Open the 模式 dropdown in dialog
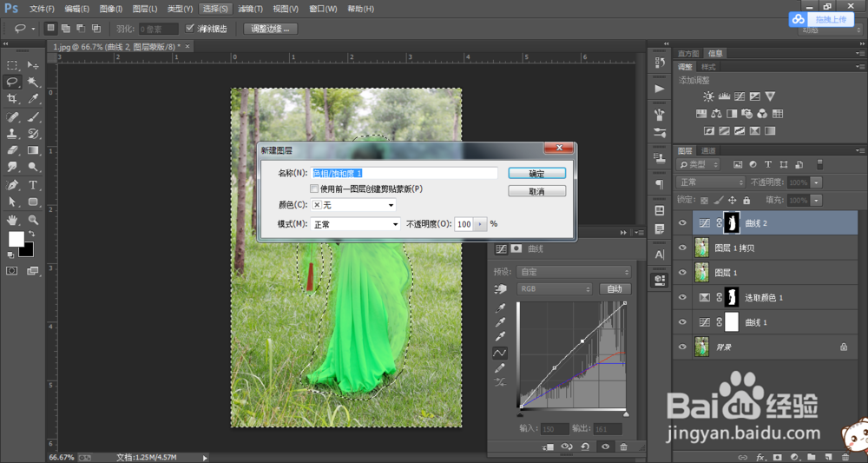868x463 pixels. tap(355, 224)
